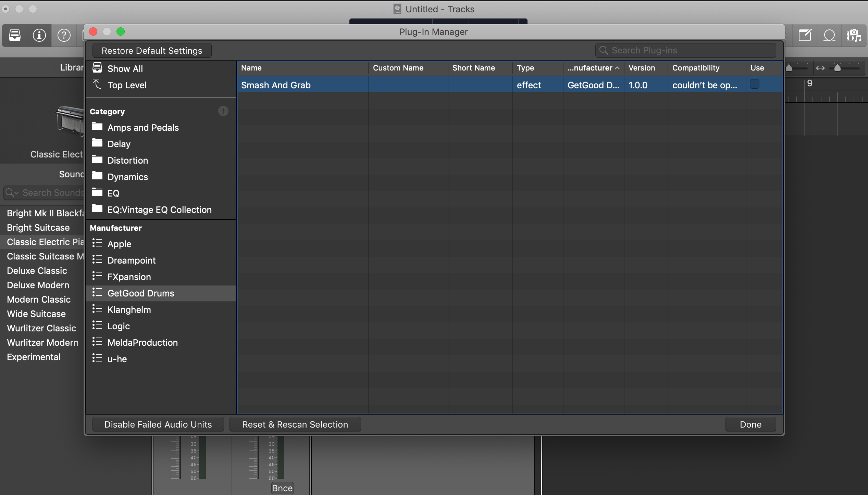The width and height of the screenshot is (868, 495).
Task: Open the Loop Browser icon
Action: tap(829, 35)
